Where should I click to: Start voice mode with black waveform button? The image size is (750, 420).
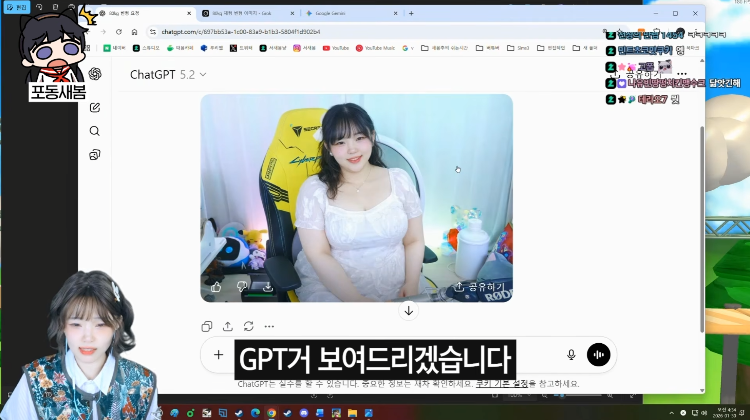[x=598, y=355]
